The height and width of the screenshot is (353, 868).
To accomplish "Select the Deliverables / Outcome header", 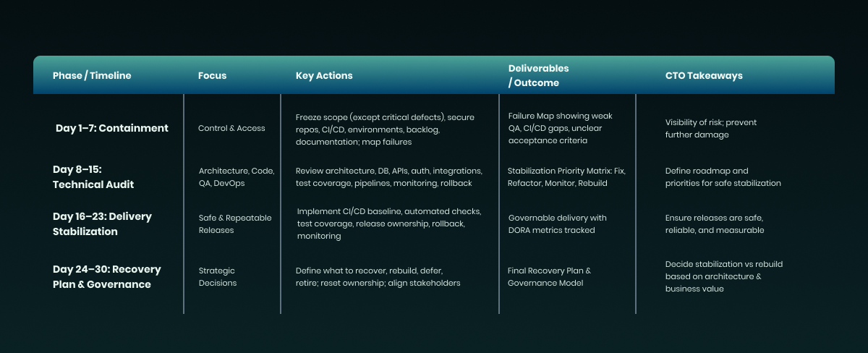I will pyautogui.click(x=538, y=75).
